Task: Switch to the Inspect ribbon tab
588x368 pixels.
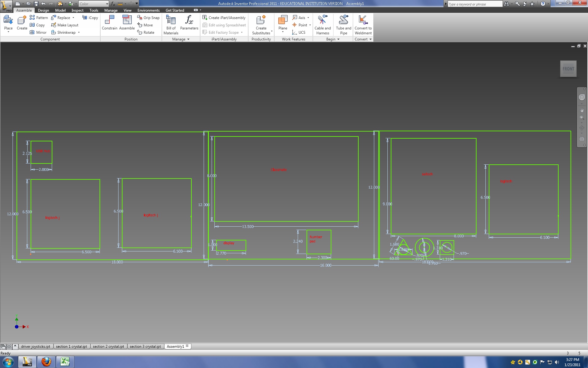Action: (x=77, y=10)
